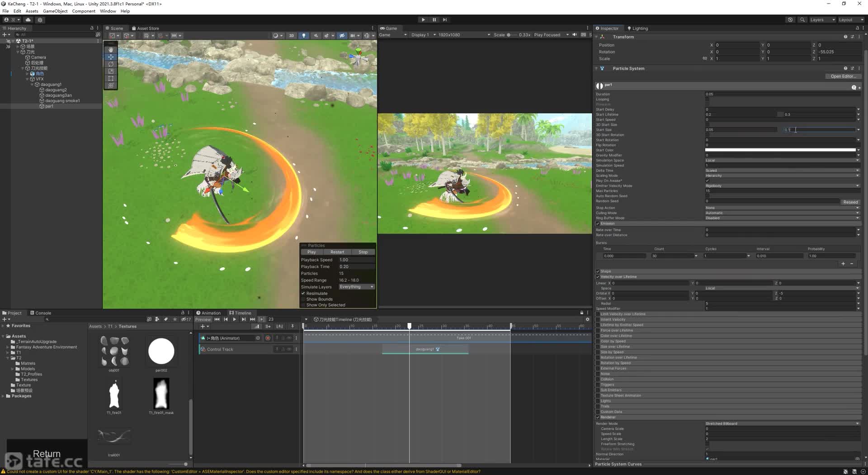Select daoguang smoke1 in Hierarchy

(x=62, y=101)
